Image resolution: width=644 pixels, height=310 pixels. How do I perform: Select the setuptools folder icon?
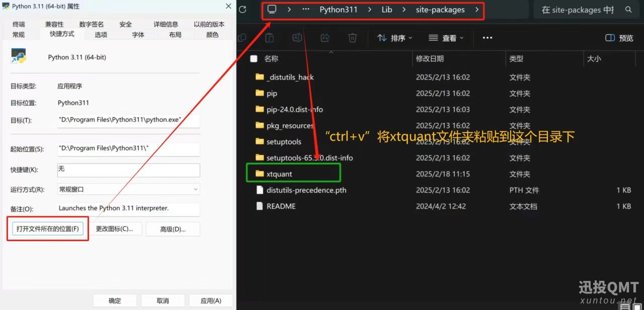(x=260, y=141)
